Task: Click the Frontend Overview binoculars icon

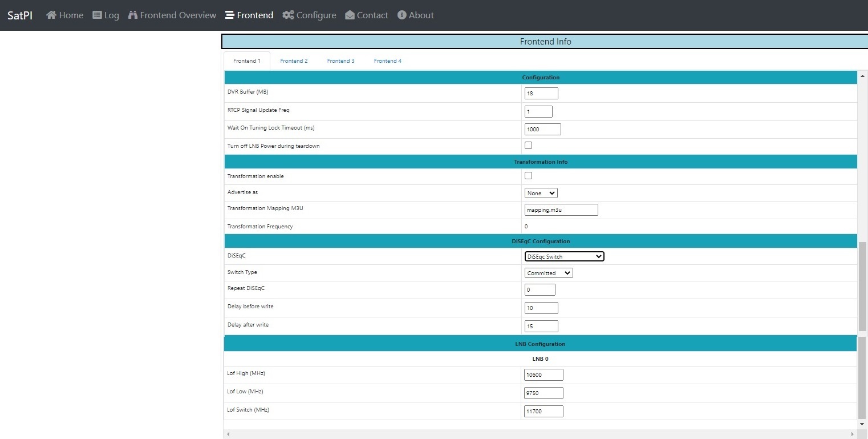Action: click(x=133, y=15)
